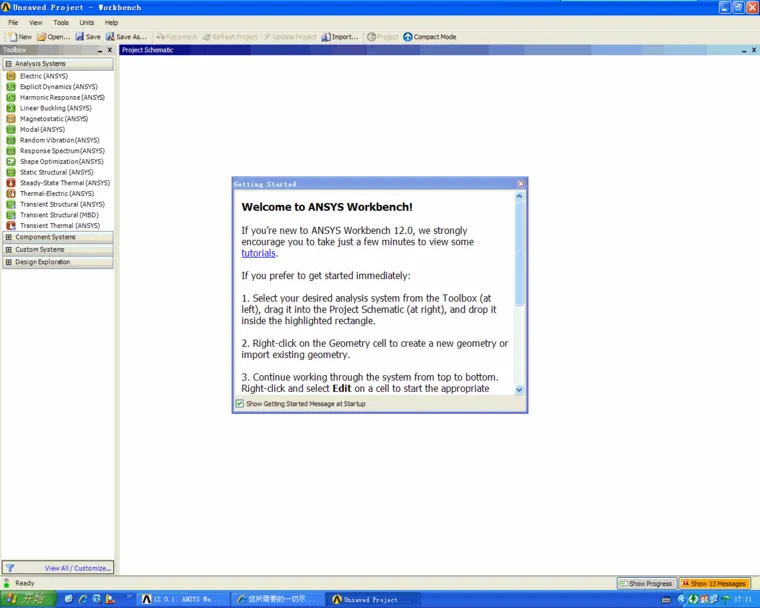Click the Random Vibration (ANSYS) icon
Screen dimensions: 760x608
[x=11, y=140]
